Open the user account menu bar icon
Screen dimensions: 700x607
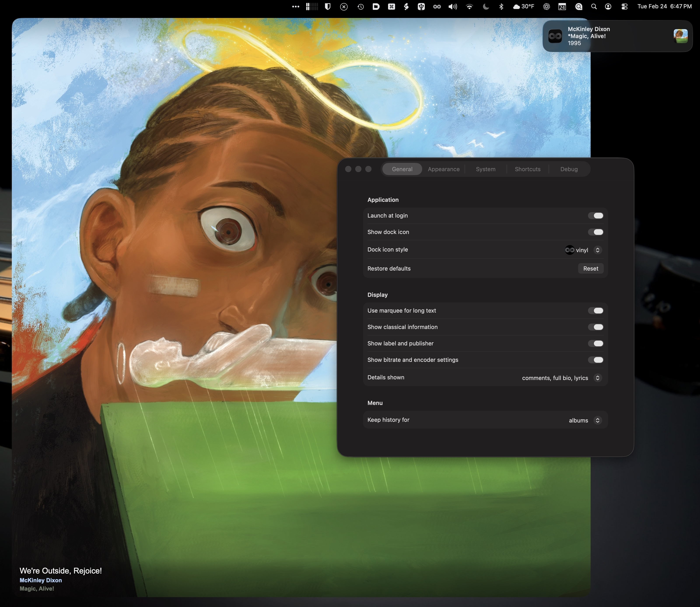pyautogui.click(x=608, y=7)
